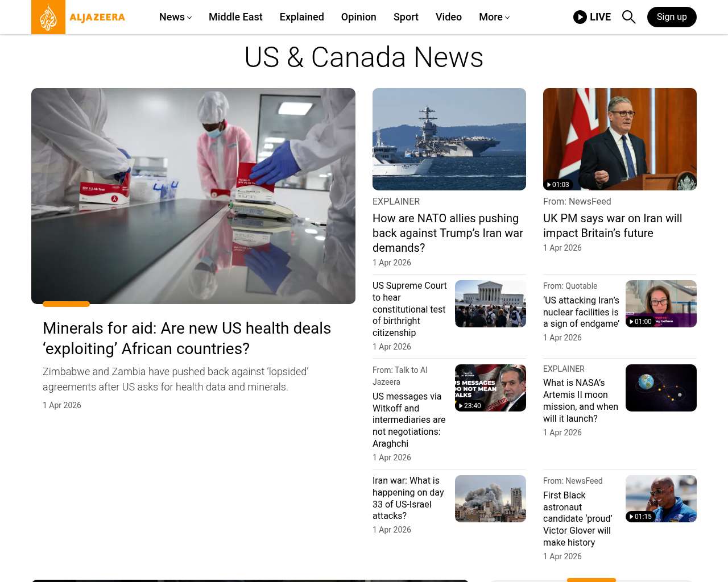Open the Supreme Court birthright citizenship story

click(409, 309)
